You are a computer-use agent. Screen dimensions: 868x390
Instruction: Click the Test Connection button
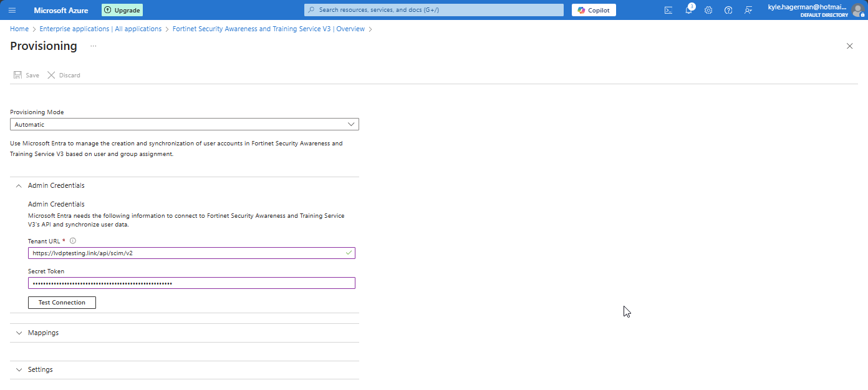(x=62, y=303)
